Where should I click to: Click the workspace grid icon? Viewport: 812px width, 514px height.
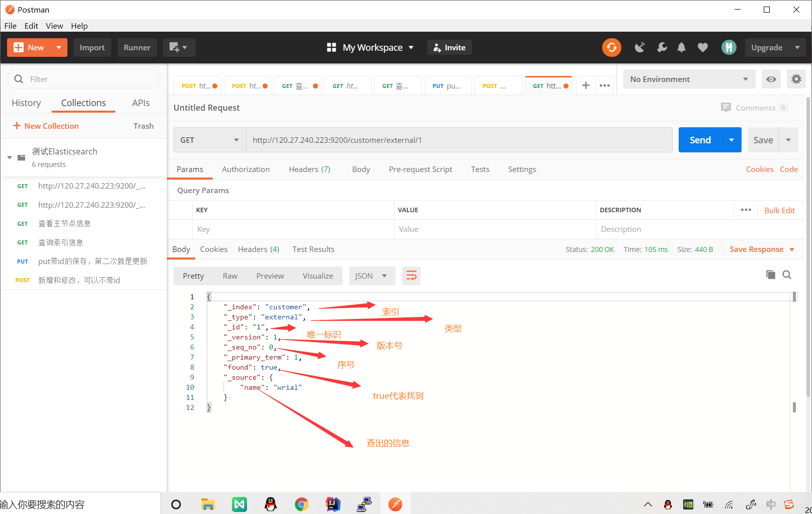[x=331, y=47]
